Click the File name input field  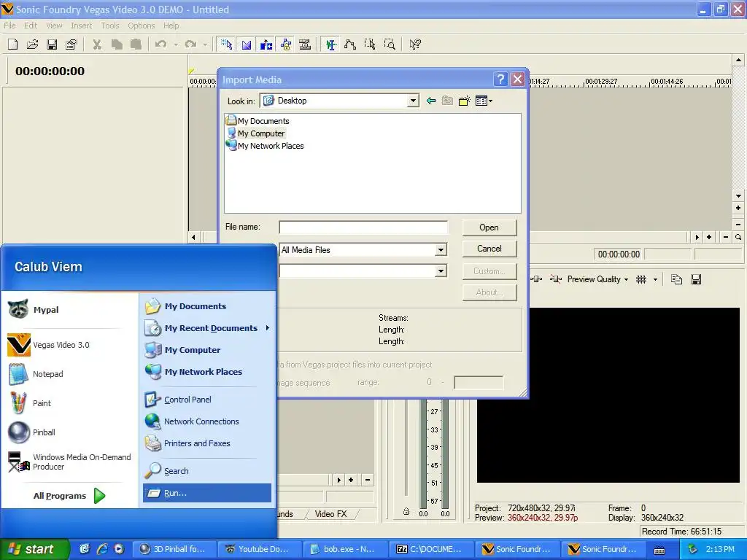[x=363, y=227]
